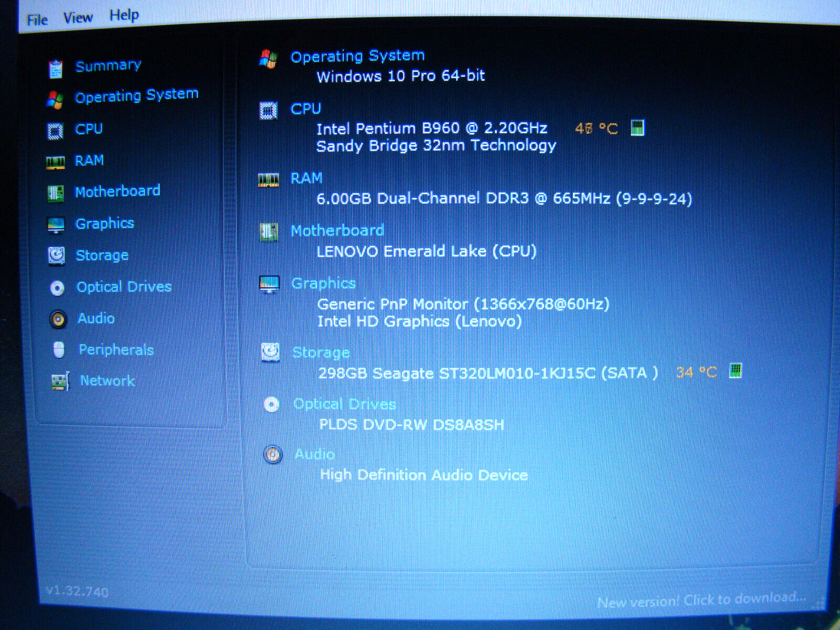Image resolution: width=840 pixels, height=630 pixels.
Task: Click the Motherboard icon in summary panel
Action: tap(269, 232)
